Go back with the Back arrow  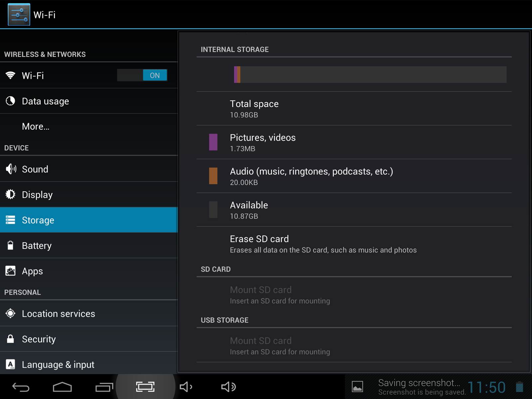(21, 387)
